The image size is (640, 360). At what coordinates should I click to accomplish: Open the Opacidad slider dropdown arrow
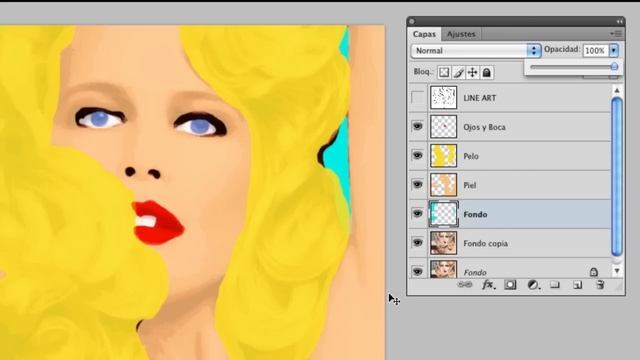pyautogui.click(x=613, y=51)
